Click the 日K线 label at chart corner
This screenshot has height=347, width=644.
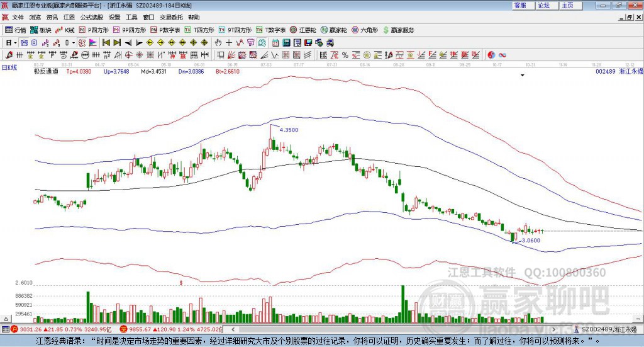(x=9, y=67)
